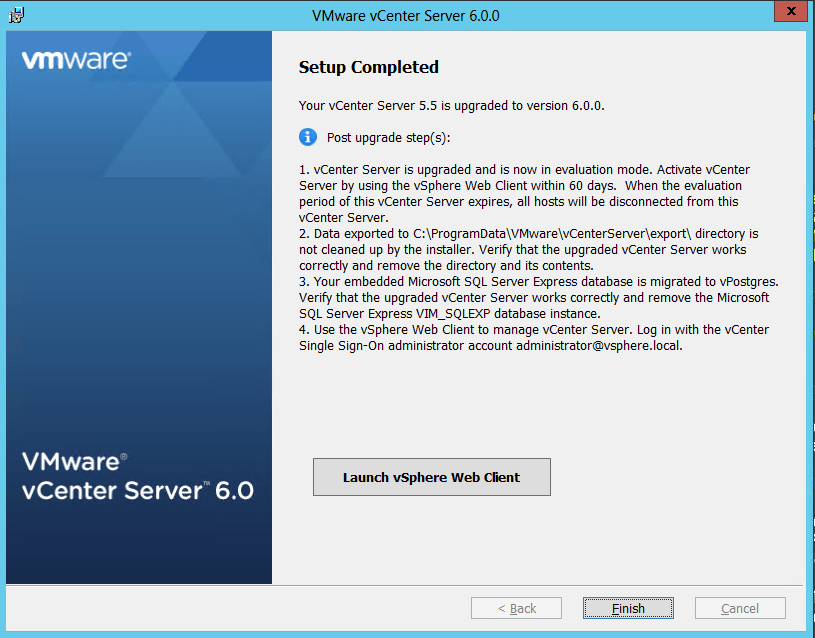Launch vSphere Web Client

coord(431,477)
